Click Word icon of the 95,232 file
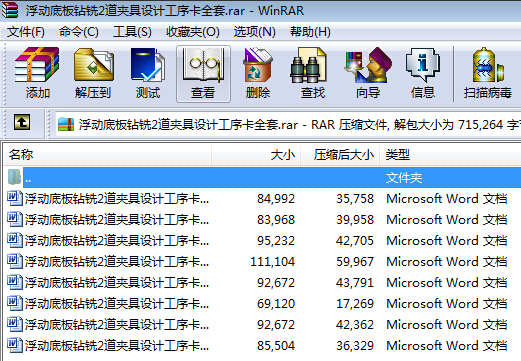521x361 pixels. pyautogui.click(x=15, y=240)
